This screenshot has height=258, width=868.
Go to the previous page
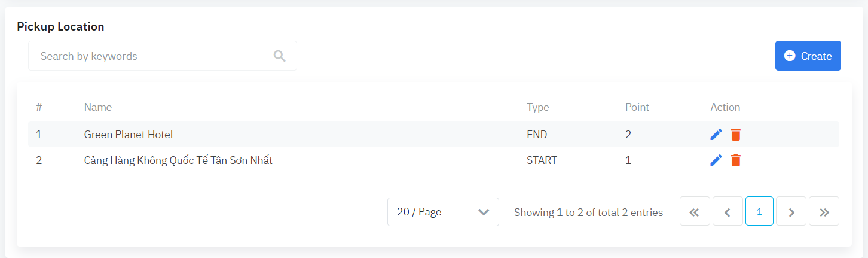(728, 211)
